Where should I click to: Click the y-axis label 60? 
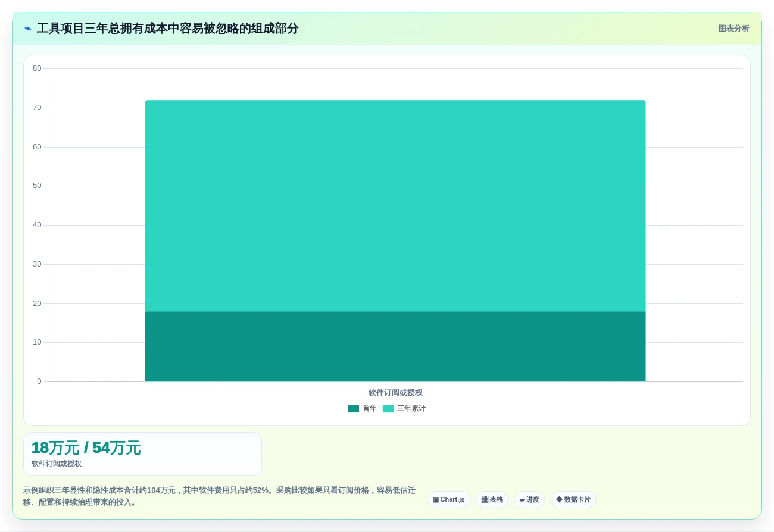tap(37, 147)
